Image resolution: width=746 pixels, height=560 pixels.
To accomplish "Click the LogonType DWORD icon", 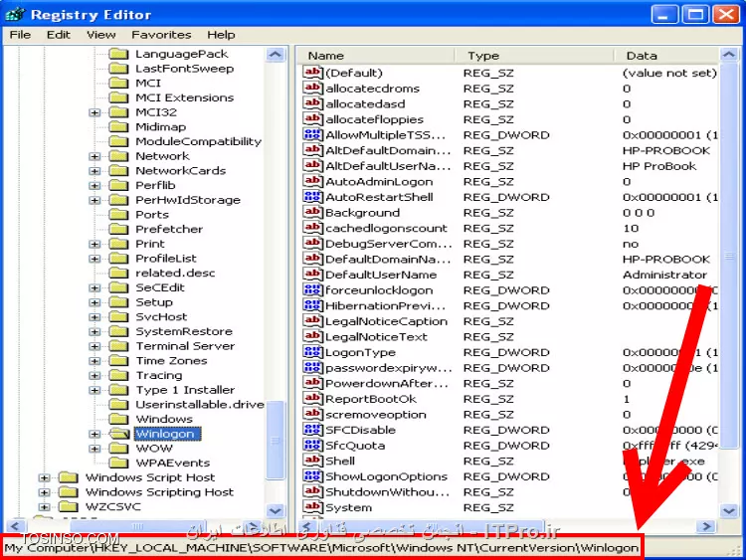I will click(312, 352).
